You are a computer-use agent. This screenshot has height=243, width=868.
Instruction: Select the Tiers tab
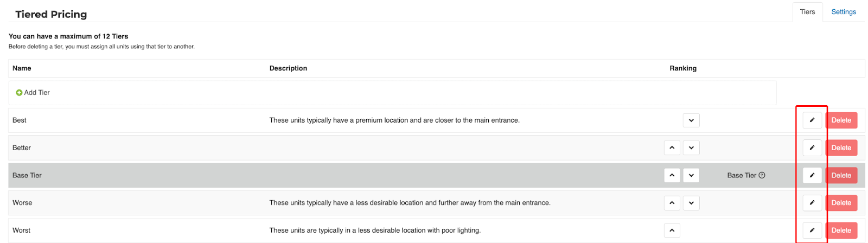pyautogui.click(x=807, y=12)
